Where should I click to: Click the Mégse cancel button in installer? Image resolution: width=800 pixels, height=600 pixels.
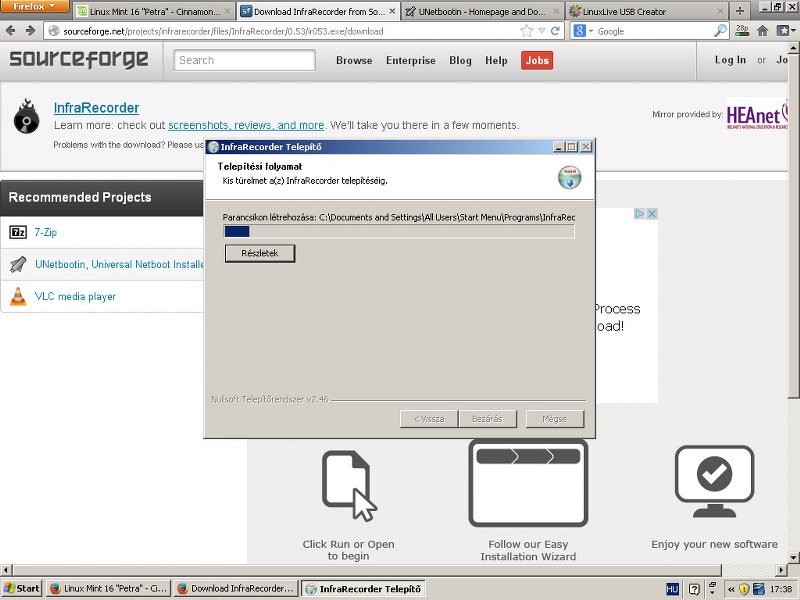(555, 419)
